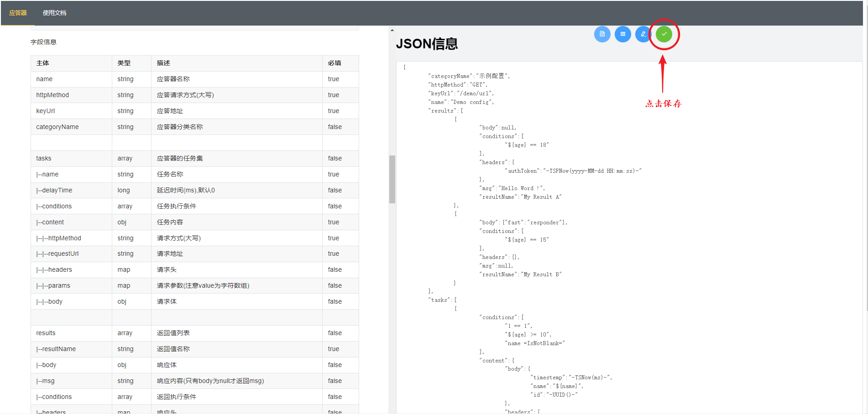Click the '|--|--params' field cell
This screenshot has width=868, height=414.
click(x=71, y=285)
